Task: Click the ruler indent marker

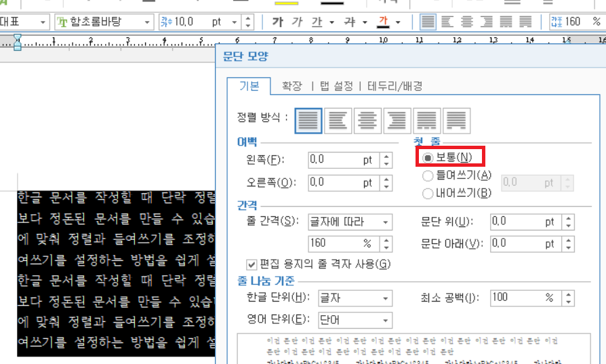Action: coord(18,43)
